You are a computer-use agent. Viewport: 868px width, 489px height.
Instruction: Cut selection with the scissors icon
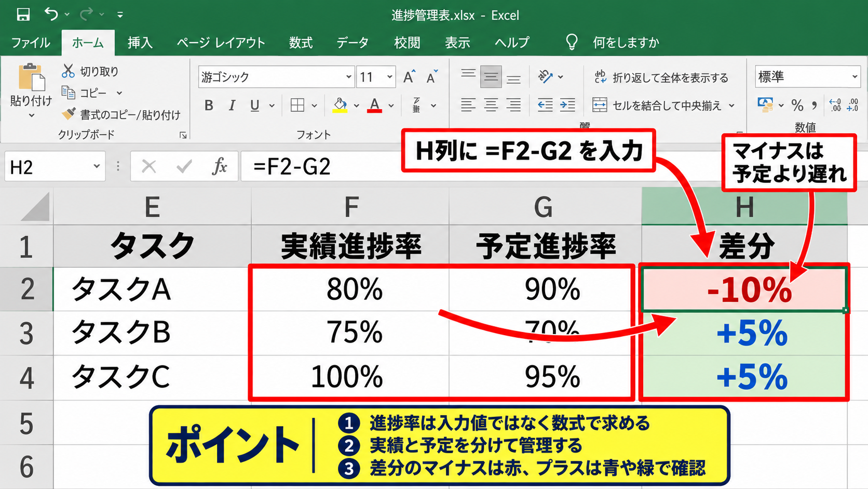(68, 71)
